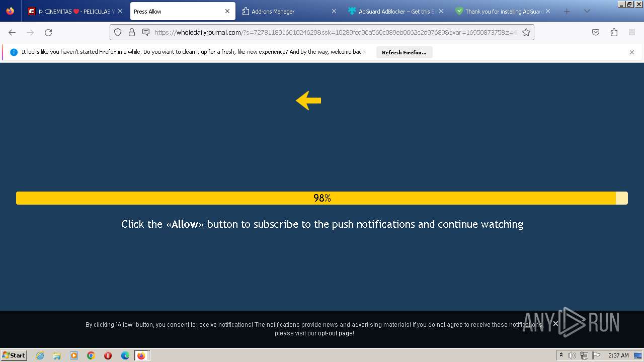Save page to Pocket

coord(596,32)
